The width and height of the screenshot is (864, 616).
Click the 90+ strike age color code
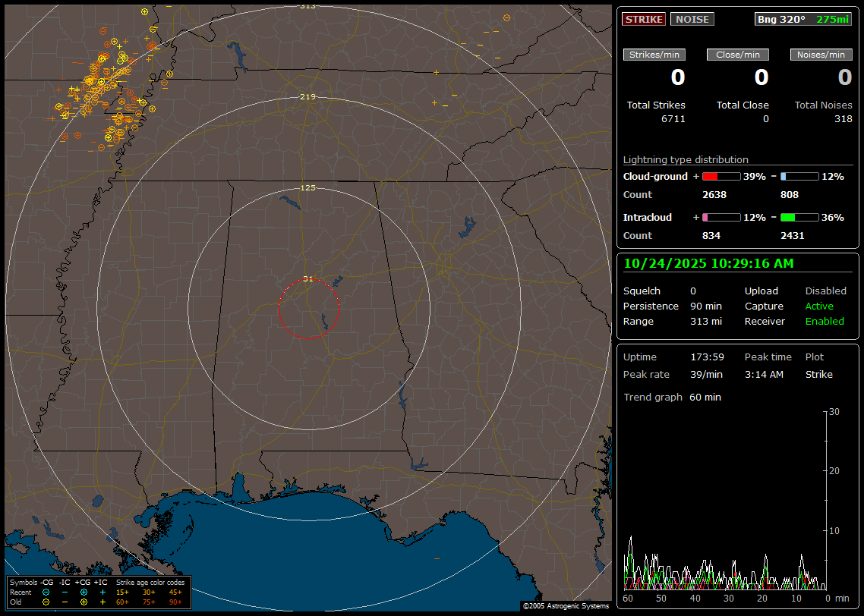(x=175, y=602)
